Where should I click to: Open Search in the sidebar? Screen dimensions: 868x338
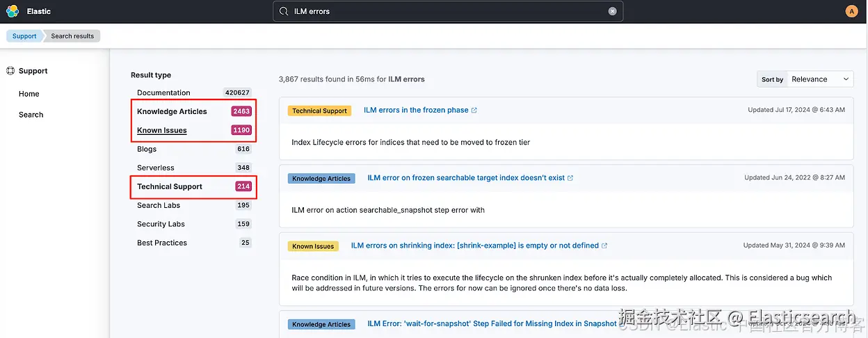point(31,115)
